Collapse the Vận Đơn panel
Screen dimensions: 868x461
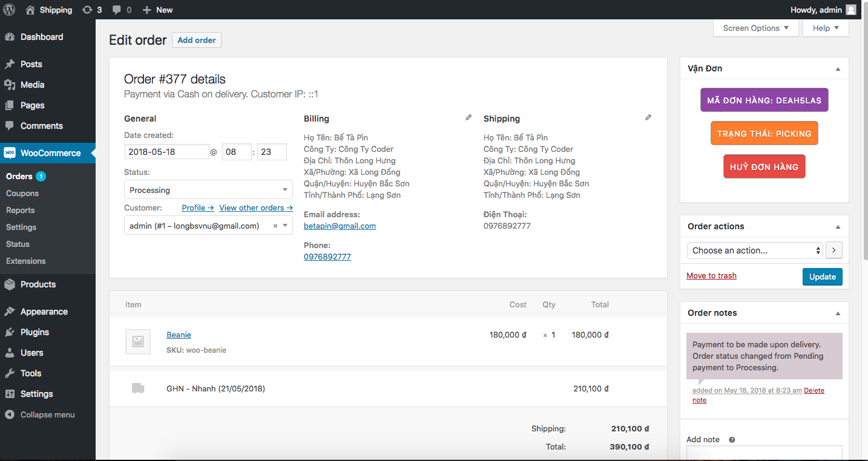(x=838, y=69)
